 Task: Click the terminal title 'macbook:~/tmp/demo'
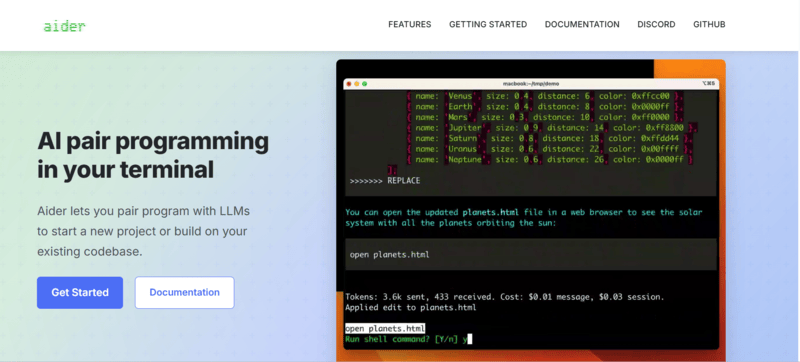(x=531, y=84)
